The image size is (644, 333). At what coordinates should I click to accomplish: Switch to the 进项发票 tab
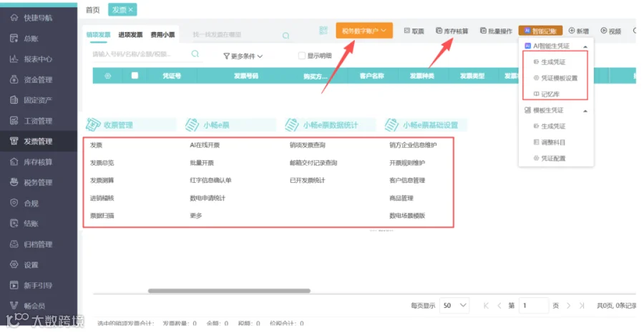(x=130, y=35)
